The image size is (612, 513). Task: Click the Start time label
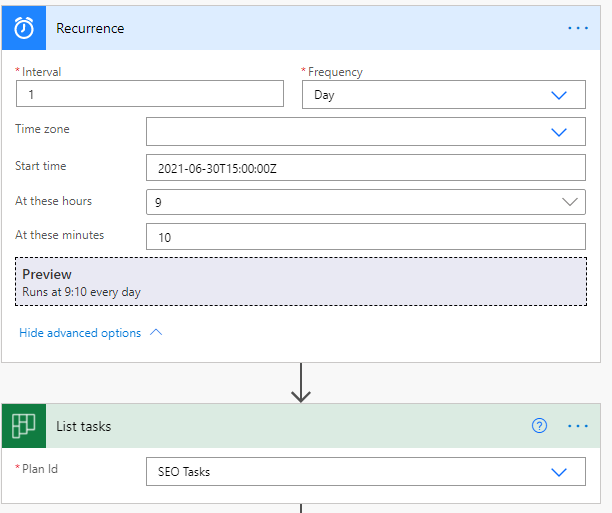41,166
